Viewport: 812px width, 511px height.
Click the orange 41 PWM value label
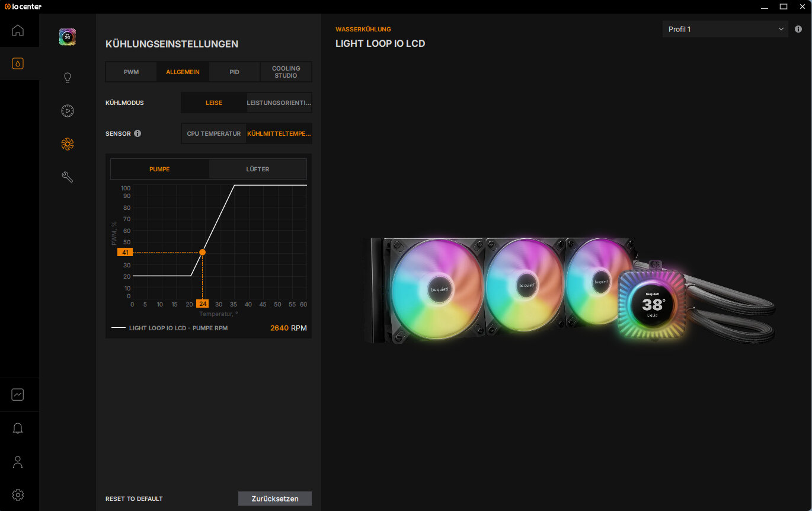[125, 252]
